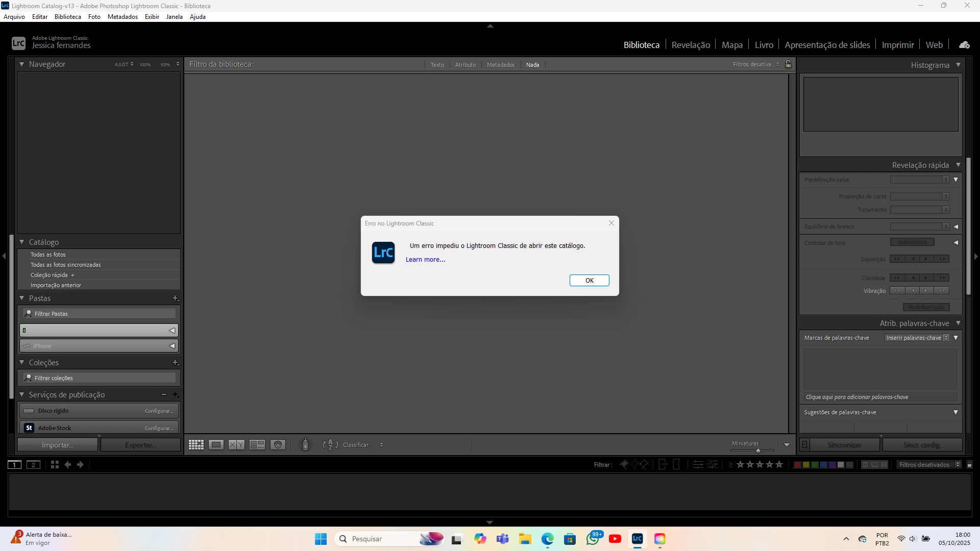Click the Filtrar Pastas search field
The image size is (980, 551).
click(x=102, y=314)
